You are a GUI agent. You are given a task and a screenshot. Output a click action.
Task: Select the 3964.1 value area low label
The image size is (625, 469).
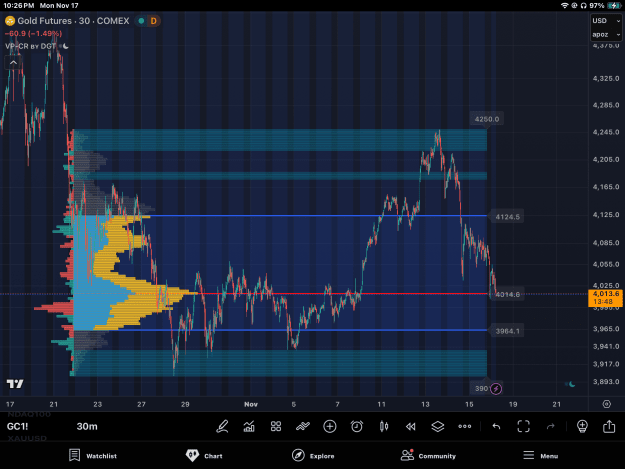(507, 331)
